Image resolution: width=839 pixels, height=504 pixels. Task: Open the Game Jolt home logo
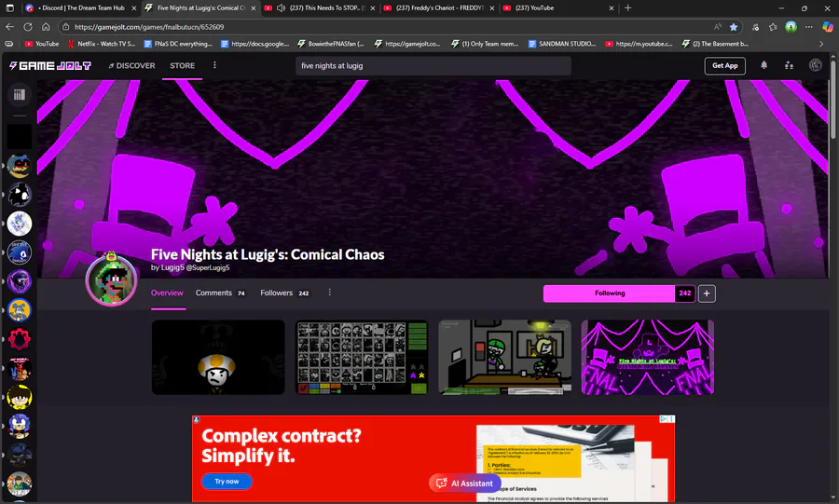pos(49,66)
